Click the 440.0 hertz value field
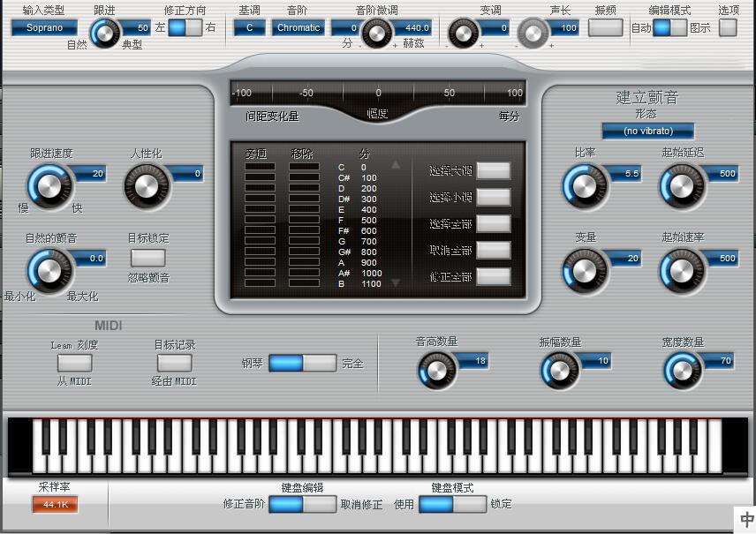 click(412, 28)
